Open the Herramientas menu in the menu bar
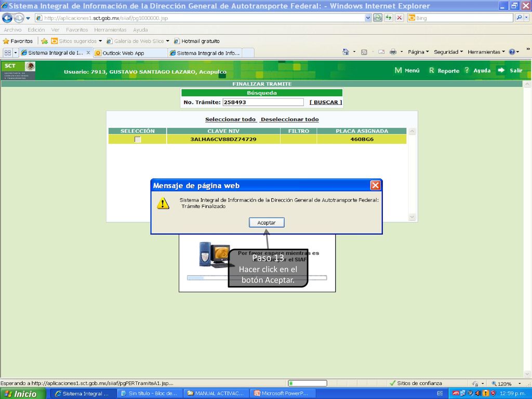 pyautogui.click(x=110, y=30)
